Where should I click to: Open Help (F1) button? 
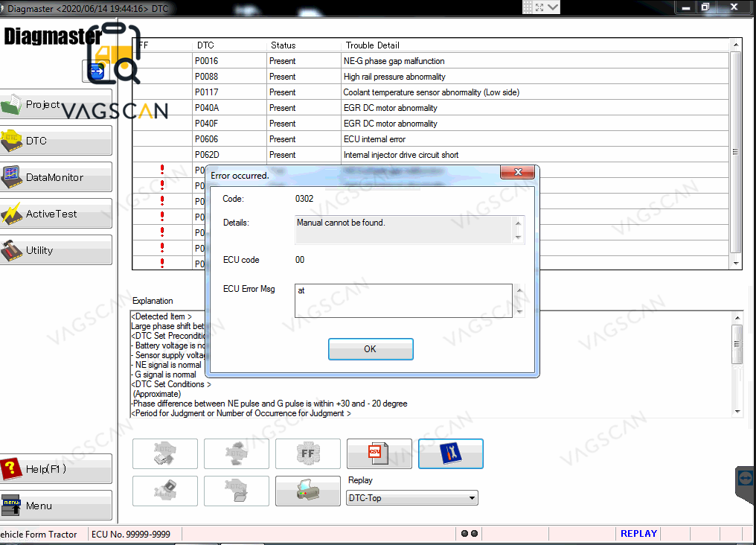(x=57, y=469)
